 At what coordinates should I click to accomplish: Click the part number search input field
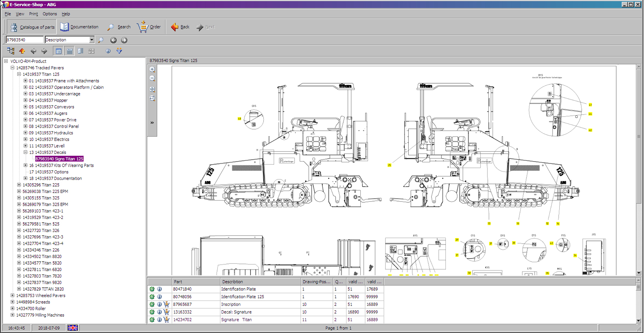24,40
